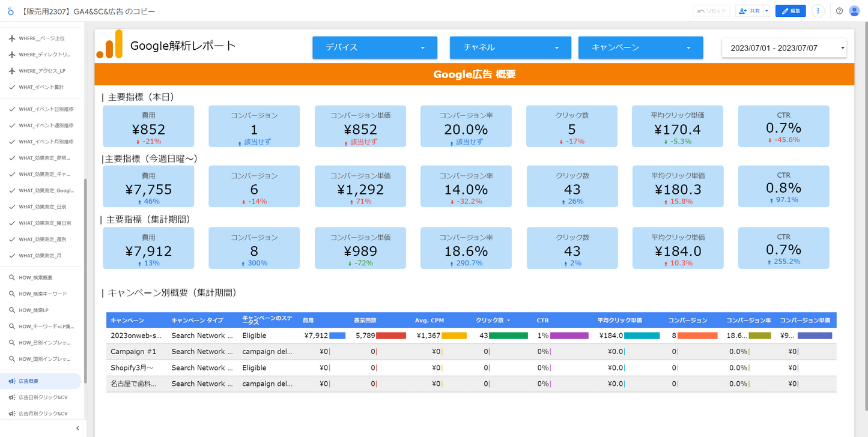Image resolution: width=868 pixels, height=437 pixels.
Task: Click the airplane icon beside WHERE_アクセス_LP
Action: [12, 71]
